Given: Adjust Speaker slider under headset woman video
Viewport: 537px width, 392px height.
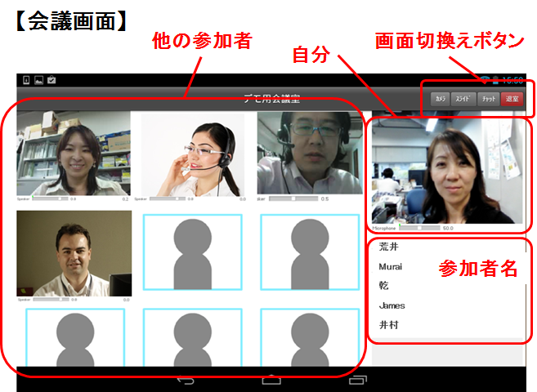Looking at the screenshot, I should pyautogui.click(x=168, y=198).
